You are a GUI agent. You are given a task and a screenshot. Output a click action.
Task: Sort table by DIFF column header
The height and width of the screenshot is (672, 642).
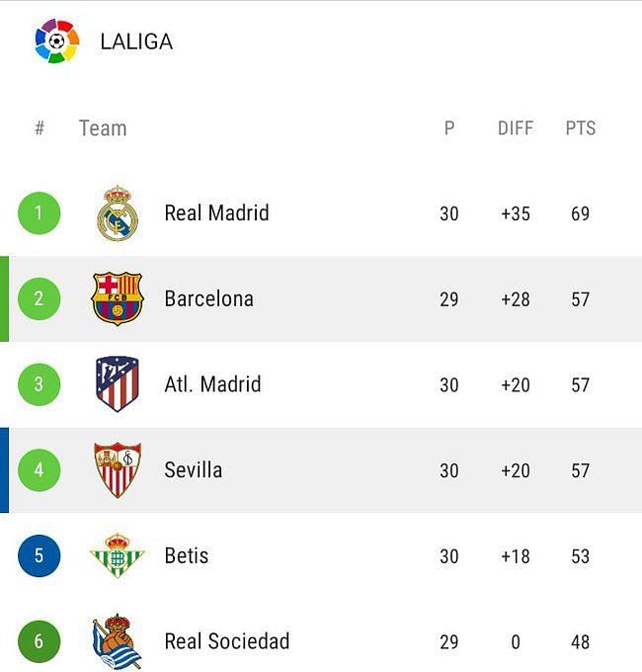[x=516, y=128]
